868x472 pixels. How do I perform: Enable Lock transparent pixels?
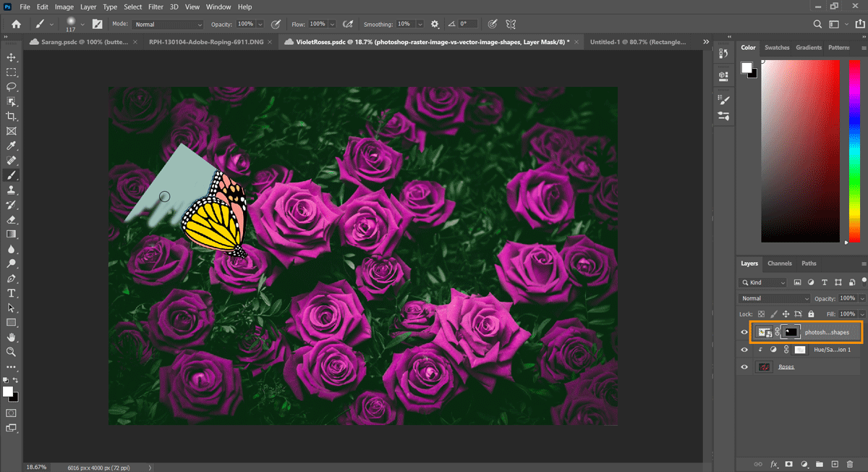pyautogui.click(x=760, y=313)
